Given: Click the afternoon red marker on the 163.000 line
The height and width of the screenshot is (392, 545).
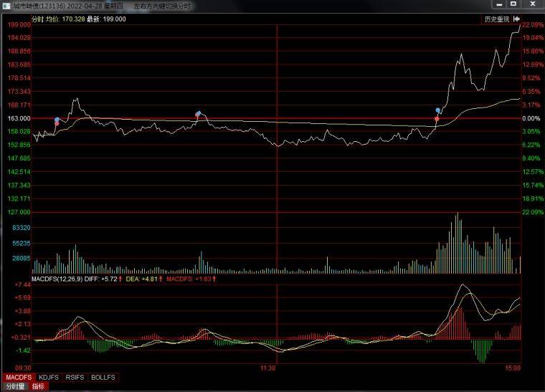Looking at the screenshot, I should pos(437,119).
